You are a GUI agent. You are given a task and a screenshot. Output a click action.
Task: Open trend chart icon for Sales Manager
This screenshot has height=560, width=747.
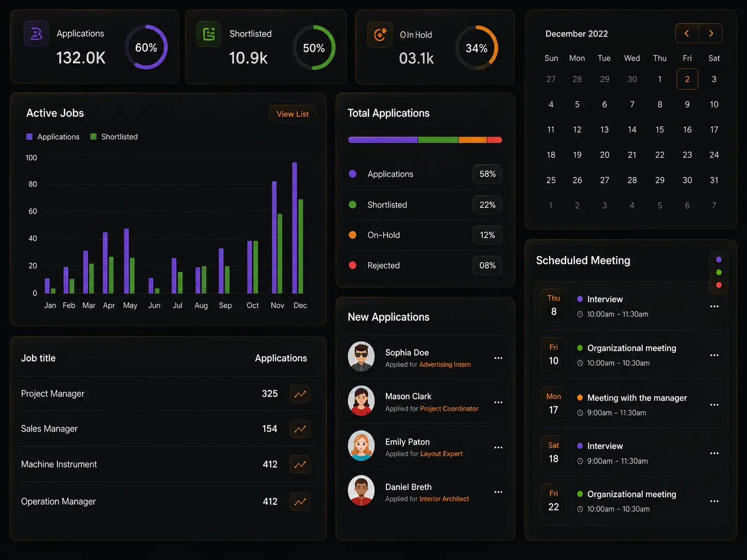[x=300, y=429]
